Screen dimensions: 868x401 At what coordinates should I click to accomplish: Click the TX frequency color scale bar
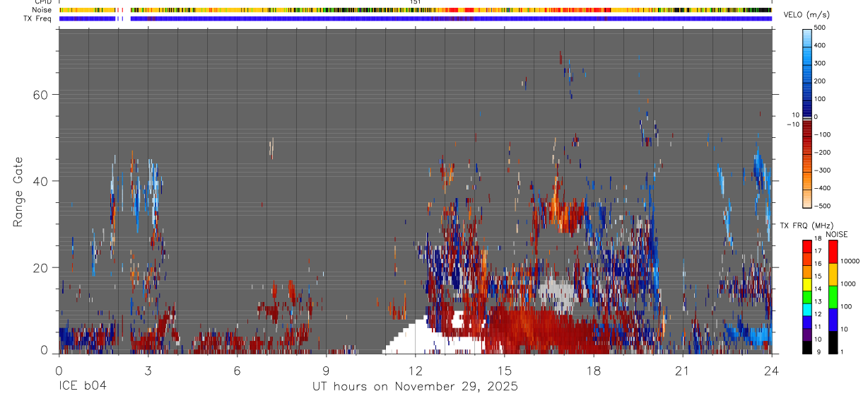[807, 297]
